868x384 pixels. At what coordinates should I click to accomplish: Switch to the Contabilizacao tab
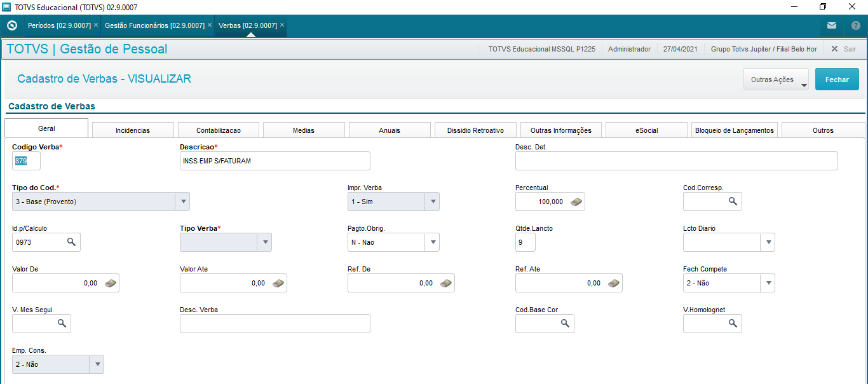coord(219,130)
